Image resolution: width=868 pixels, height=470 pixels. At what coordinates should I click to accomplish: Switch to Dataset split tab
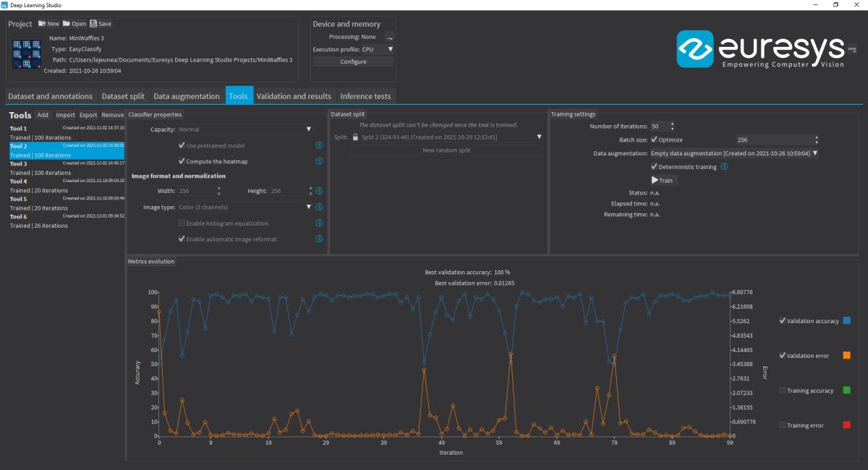click(x=123, y=96)
